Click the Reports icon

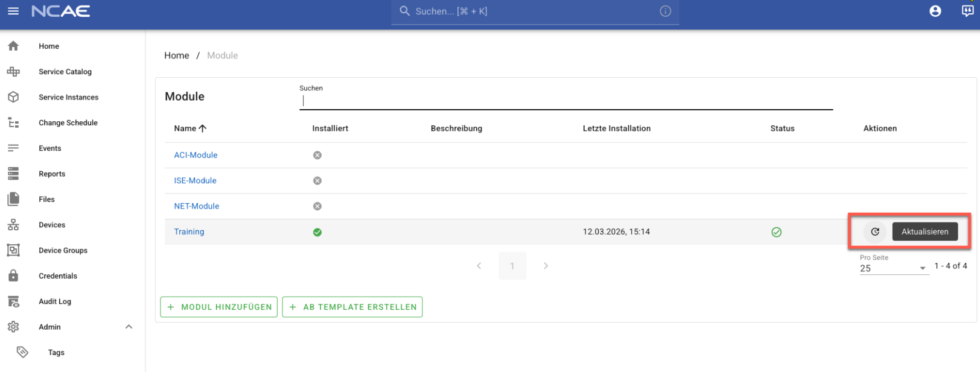coord(13,174)
